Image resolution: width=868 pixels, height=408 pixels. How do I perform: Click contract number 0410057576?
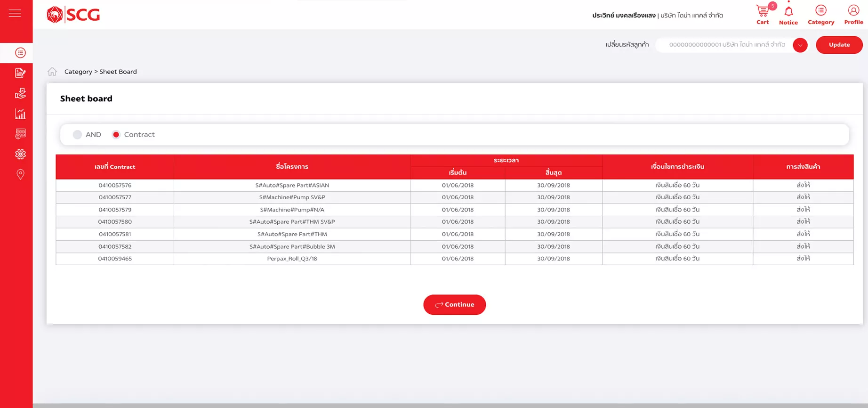coord(115,185)
